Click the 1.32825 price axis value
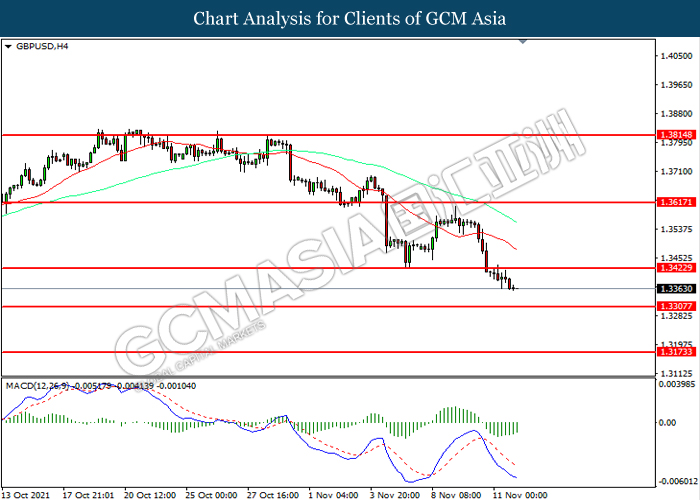Image resolution: width=700 pixels, height=500 pixels. pyautogui.click(x=676, y=316)
